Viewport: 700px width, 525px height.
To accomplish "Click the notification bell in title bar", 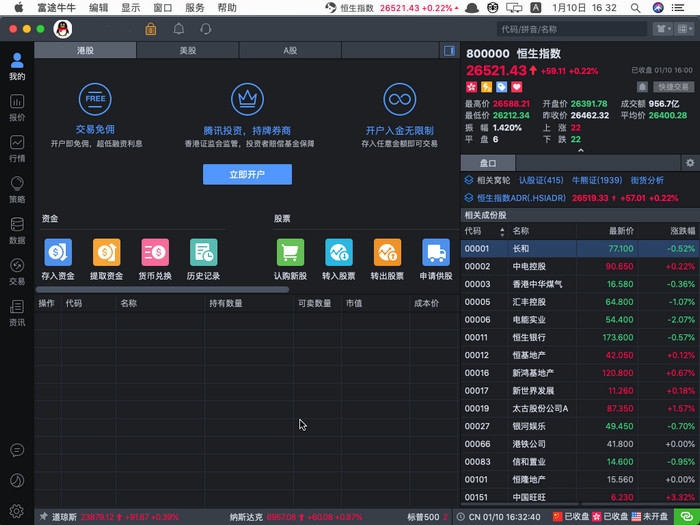I will pyautogui.click(x=179, y=29).
